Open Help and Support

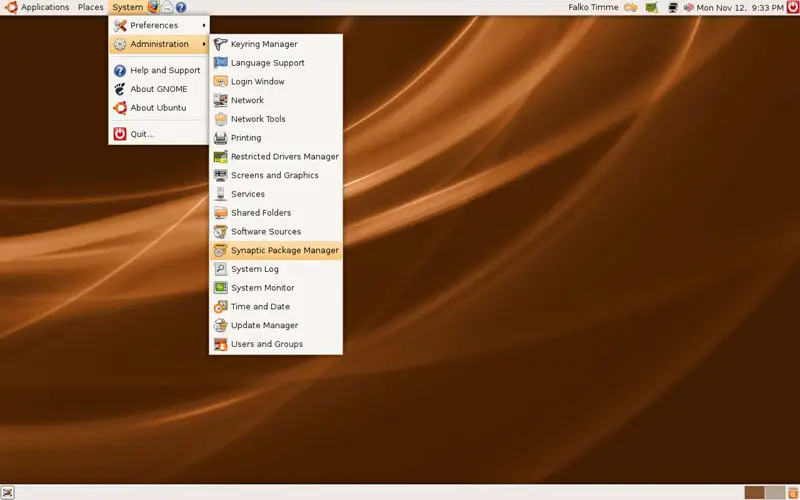pos(159,70)
